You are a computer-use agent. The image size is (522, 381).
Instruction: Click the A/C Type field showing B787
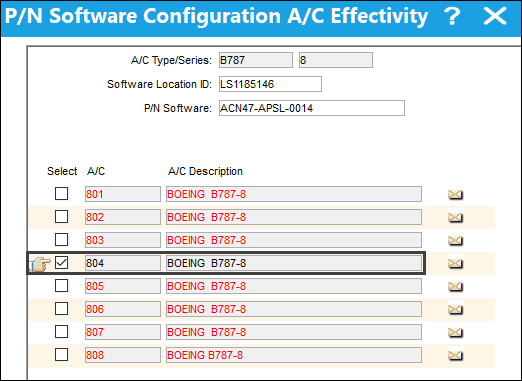coord(256,60)
